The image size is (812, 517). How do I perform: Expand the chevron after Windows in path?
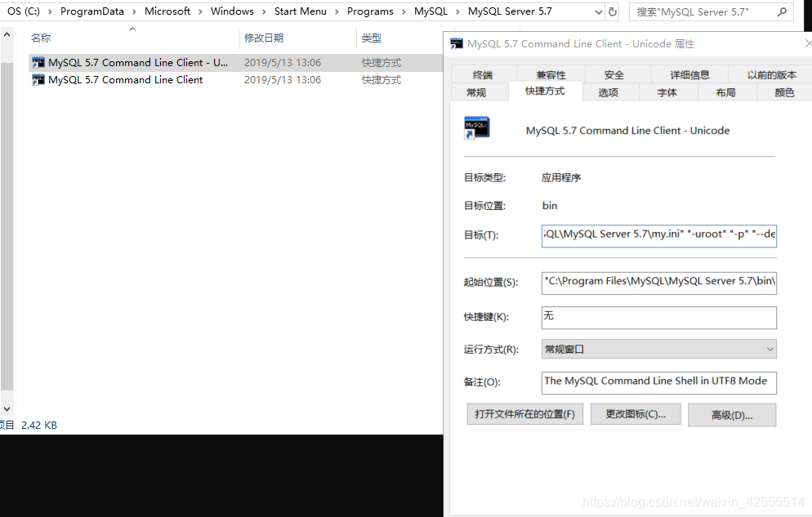point(264,11)
